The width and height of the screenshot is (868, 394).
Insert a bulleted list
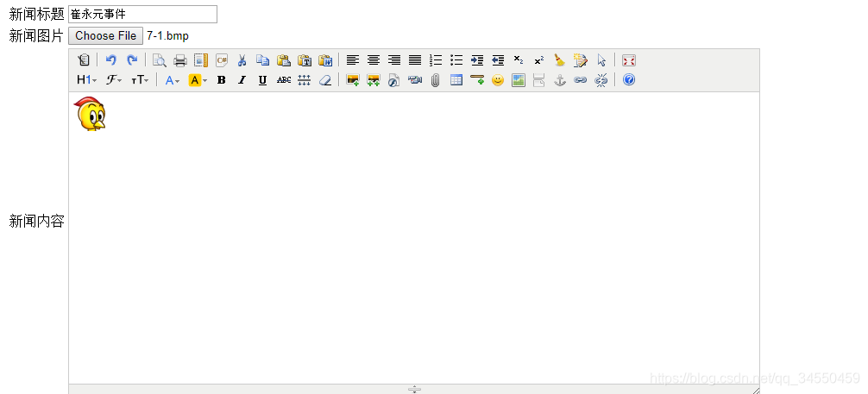[456, 60]
